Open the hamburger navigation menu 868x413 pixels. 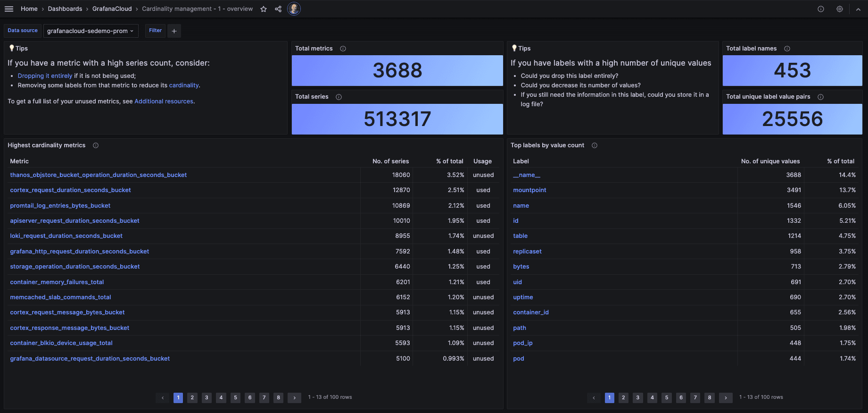9,9
